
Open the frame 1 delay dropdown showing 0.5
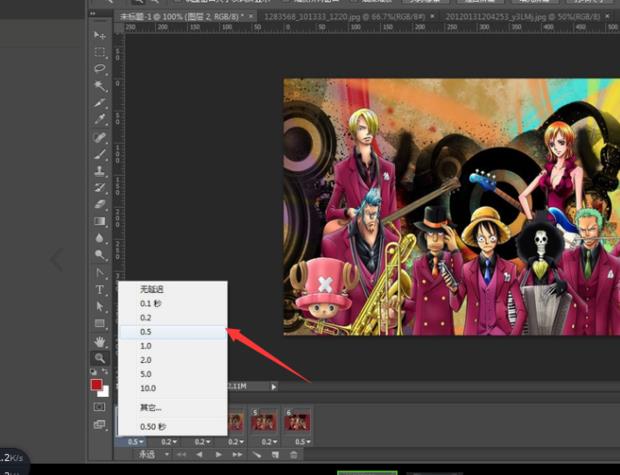[x=134, y=440]
